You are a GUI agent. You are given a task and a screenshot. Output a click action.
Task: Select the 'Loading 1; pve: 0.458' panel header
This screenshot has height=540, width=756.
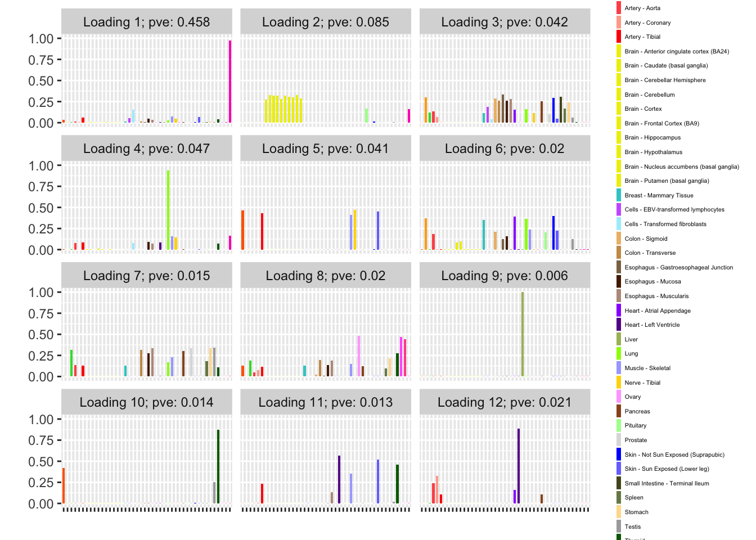[x=146, y=22]
